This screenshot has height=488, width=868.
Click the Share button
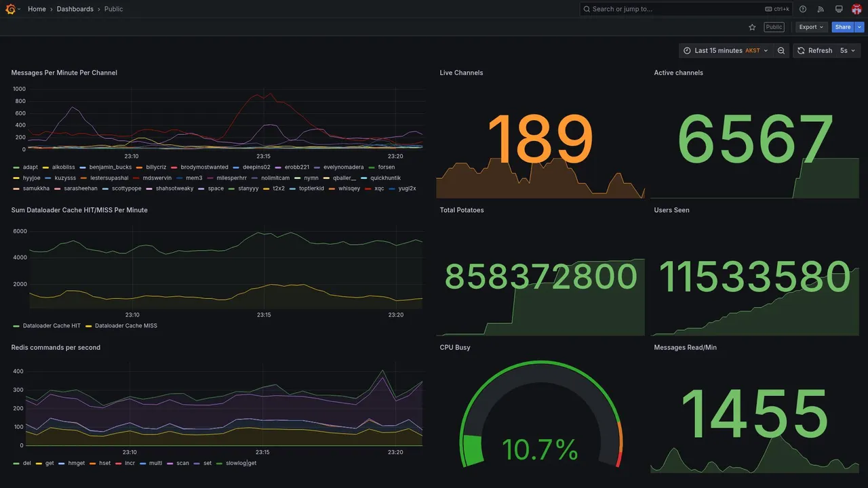843,27
